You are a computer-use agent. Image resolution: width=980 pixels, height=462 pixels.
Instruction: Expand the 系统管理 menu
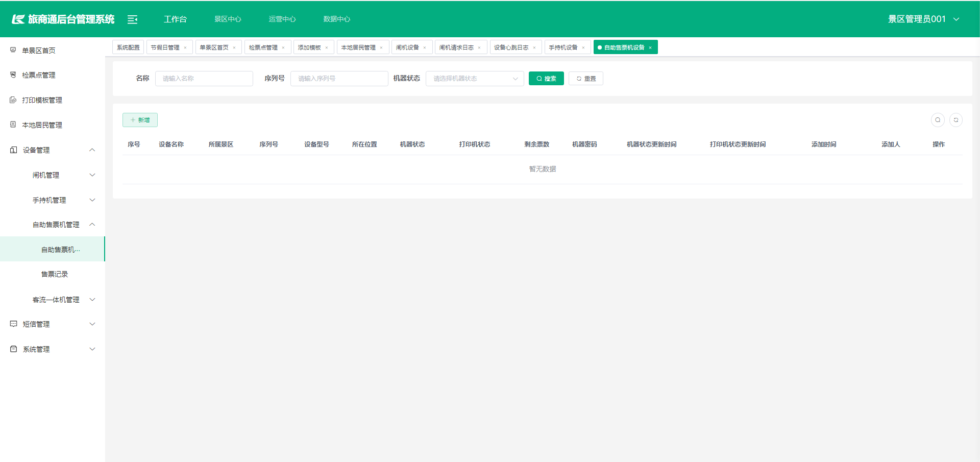(x=92, y=349)
